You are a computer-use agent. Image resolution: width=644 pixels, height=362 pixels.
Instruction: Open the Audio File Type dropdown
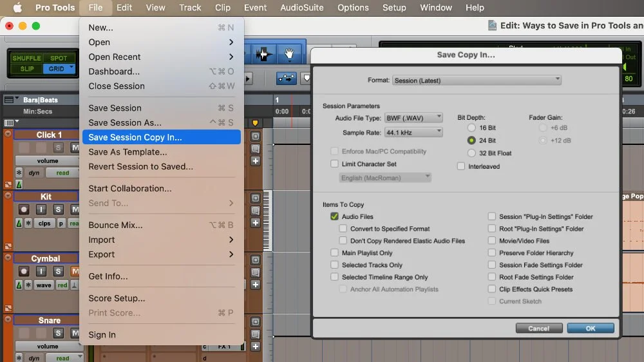[413, 118]
